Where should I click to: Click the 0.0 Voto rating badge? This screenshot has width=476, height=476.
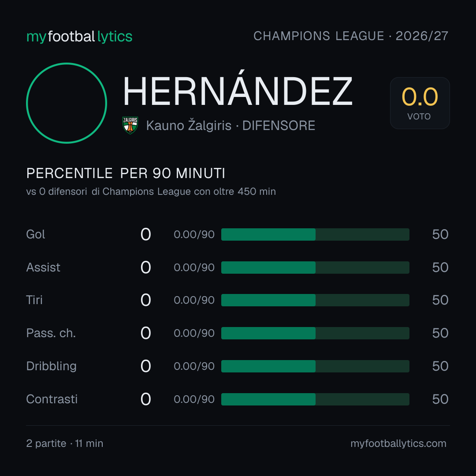point(420,103)
